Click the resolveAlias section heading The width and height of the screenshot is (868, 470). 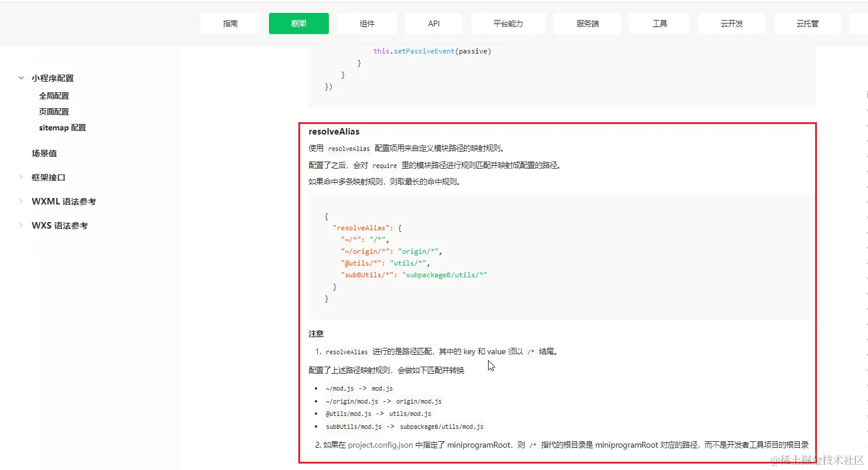pyautogui.click(x=334, y=132)
